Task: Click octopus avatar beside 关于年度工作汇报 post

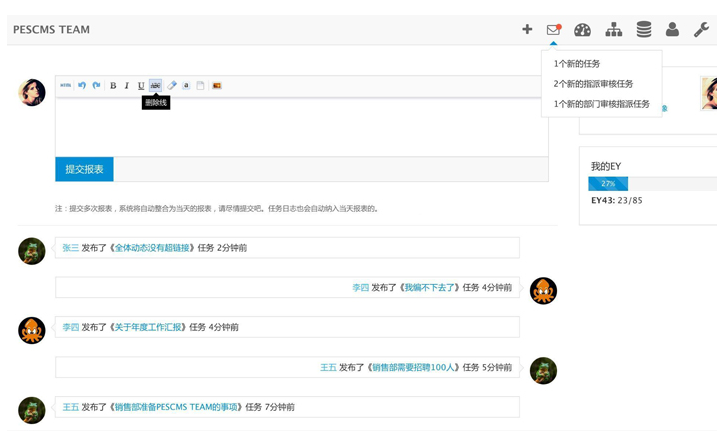Action: pyautogui.click(x=32, y=330)
